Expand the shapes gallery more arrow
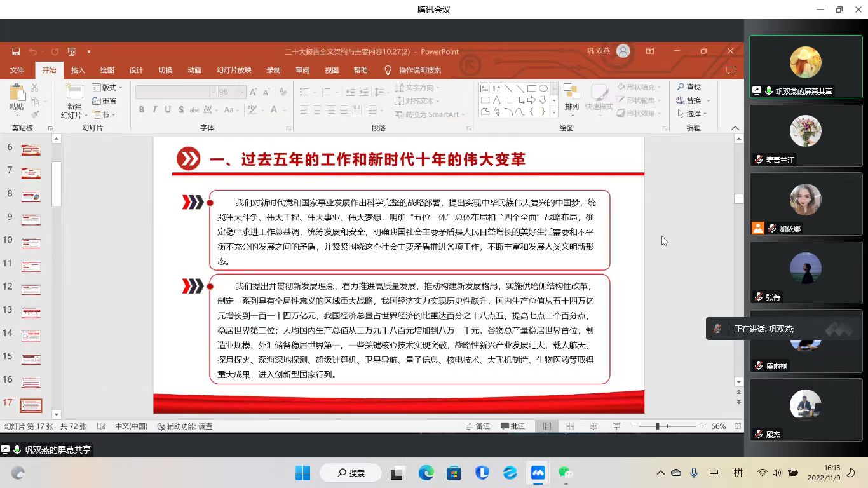 (553, 112)
